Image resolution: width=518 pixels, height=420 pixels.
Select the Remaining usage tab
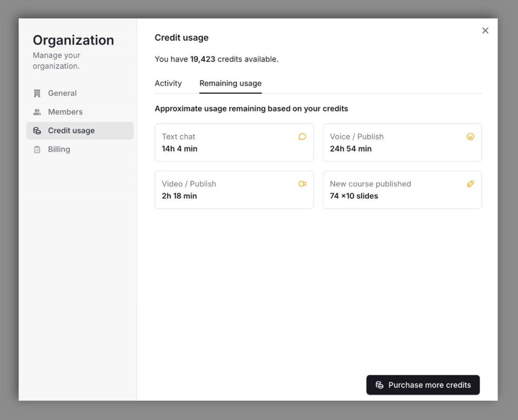(x=230, y=83)
